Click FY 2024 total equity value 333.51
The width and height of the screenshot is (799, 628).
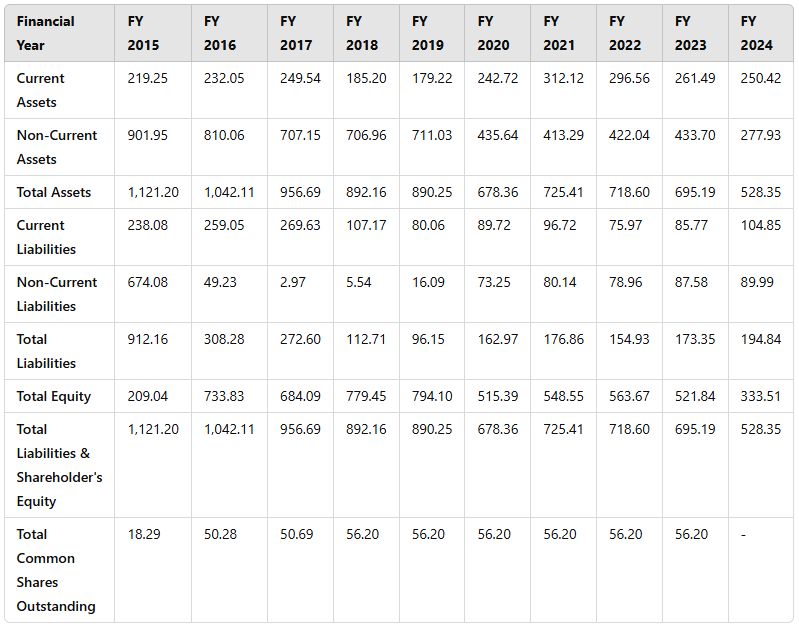(x=760, y=396)
